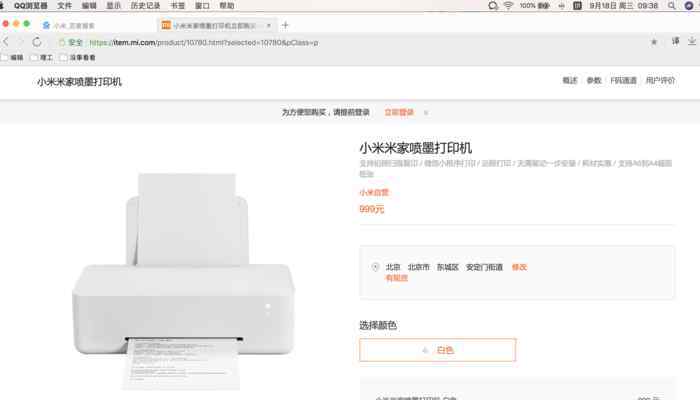Click the location pin icon beside 北京
This screenshot has height=400, width=700.
pos(375,267)
